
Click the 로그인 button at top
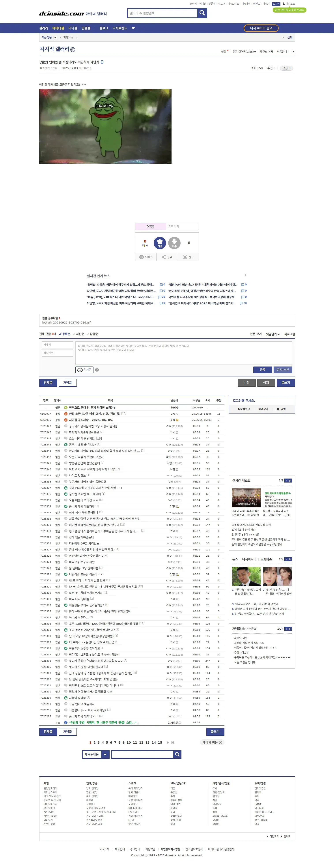click(276, 4)
